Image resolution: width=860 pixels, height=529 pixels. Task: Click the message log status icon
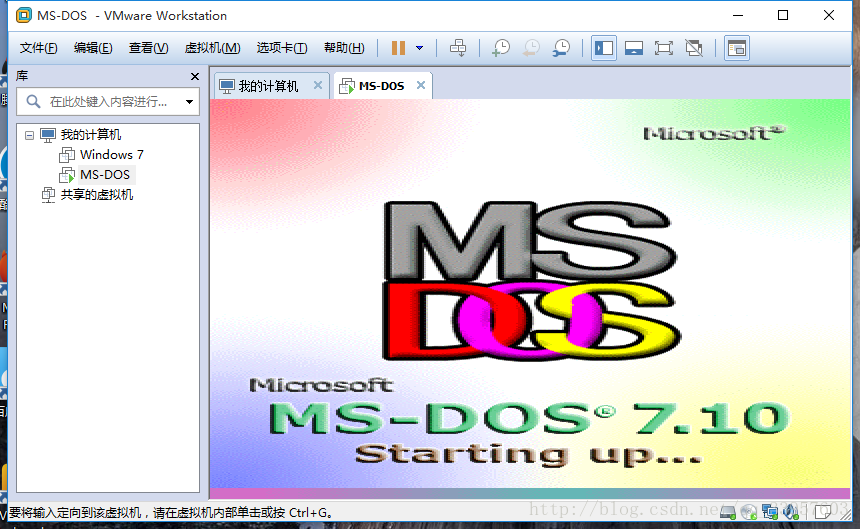[x=823, y=513]
